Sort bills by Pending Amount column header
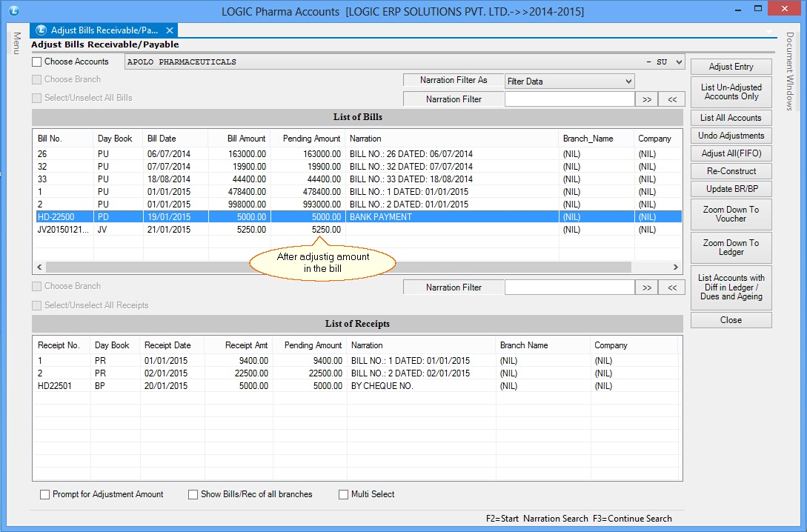Image resolution: width=807 pixels, height=532 pixels. tap(308, 139)
